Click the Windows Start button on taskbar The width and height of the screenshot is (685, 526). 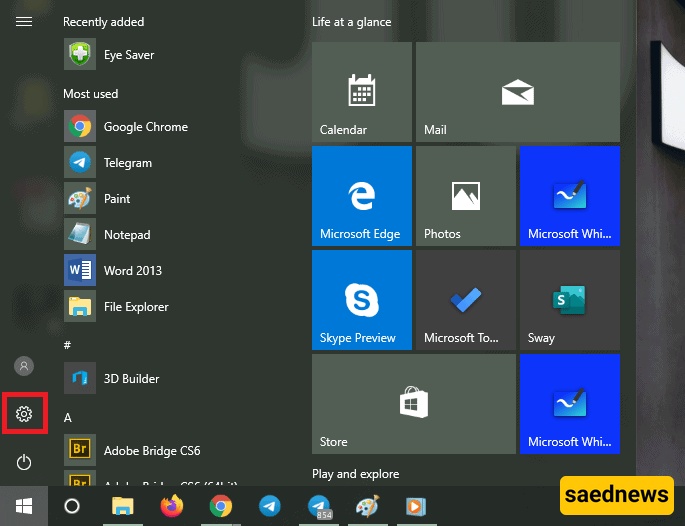23,506
